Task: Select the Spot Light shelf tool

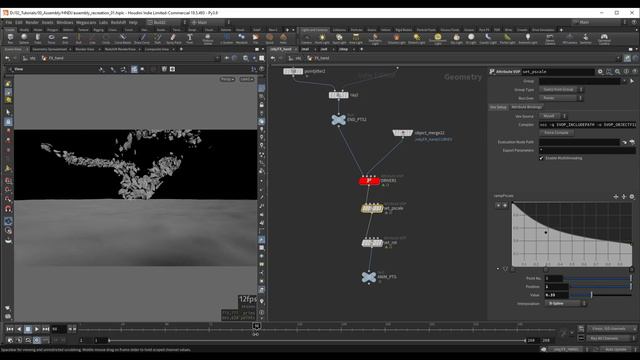Action: pyautogui.click(x=339, y=39)
